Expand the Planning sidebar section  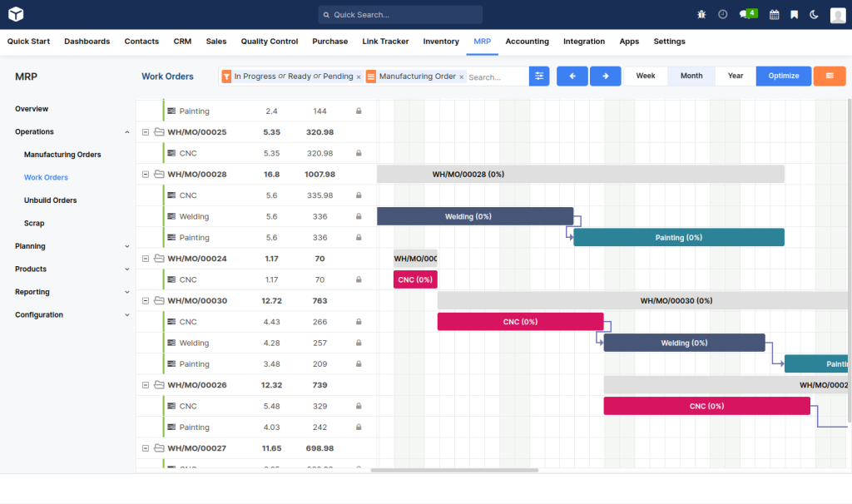click(x=72, y=246)
